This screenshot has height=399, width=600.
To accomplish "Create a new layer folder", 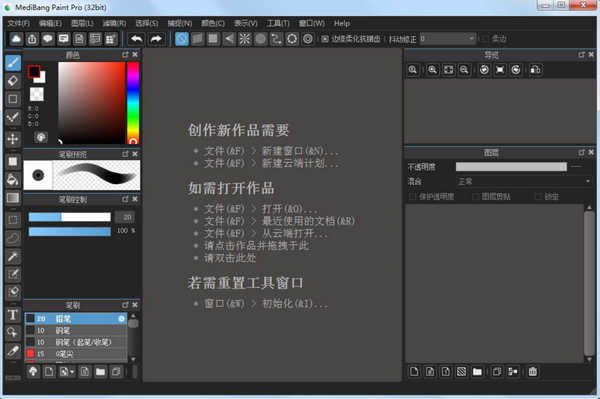I will click(477, 371).
